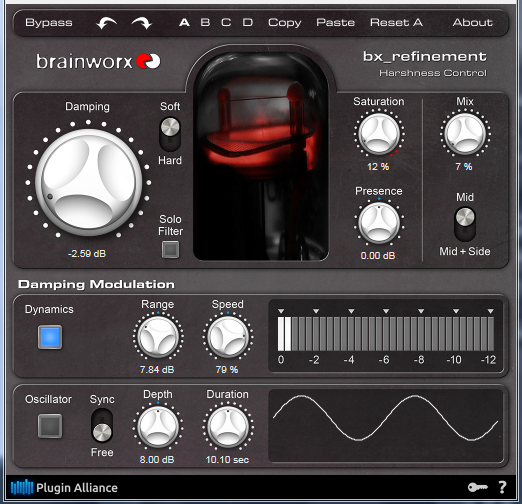This screenshot has width=522, height=504.
Task: Click the Mix knob
Action: click(465, 133)
